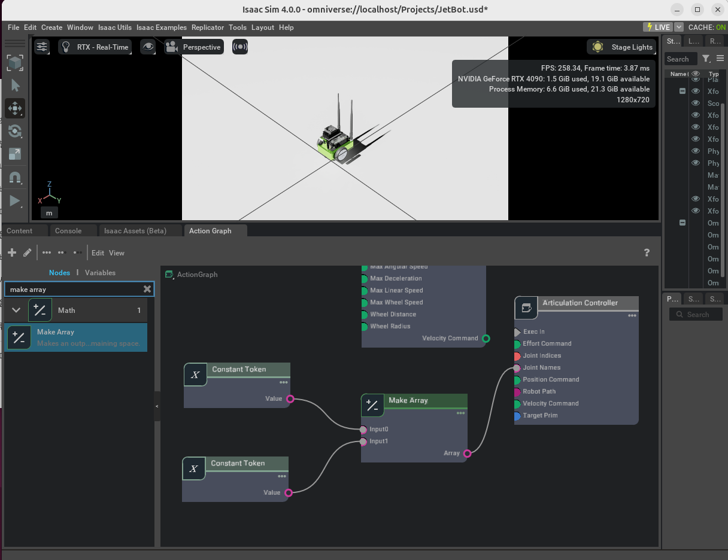Open the Stage panel filter funnel
728x560 pixels.
pyautogui.click(x=706, y=59)
